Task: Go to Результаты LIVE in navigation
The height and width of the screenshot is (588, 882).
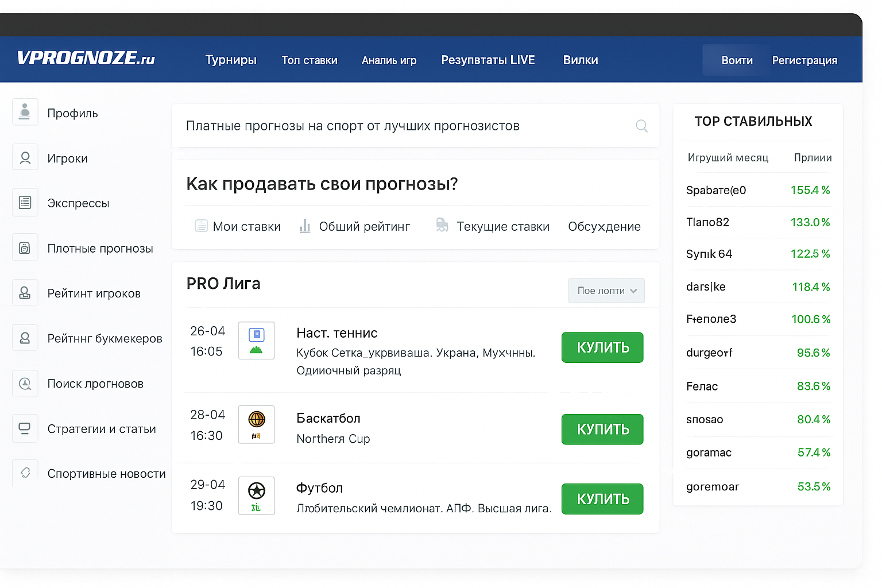Action: [x=488, y=60]
